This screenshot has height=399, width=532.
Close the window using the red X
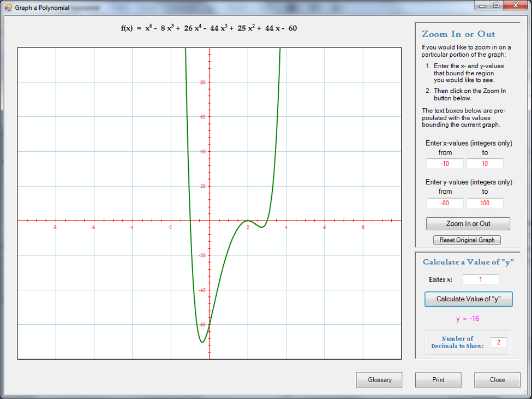513,5
